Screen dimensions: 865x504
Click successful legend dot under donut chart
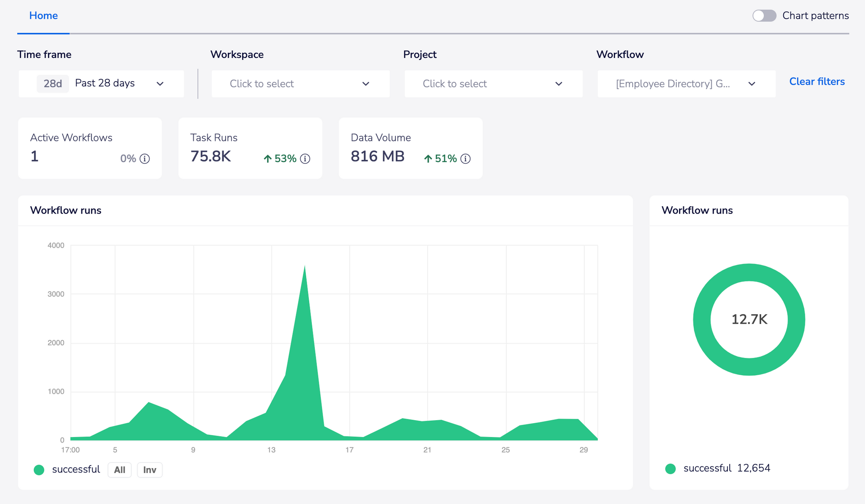coord(670,469)
